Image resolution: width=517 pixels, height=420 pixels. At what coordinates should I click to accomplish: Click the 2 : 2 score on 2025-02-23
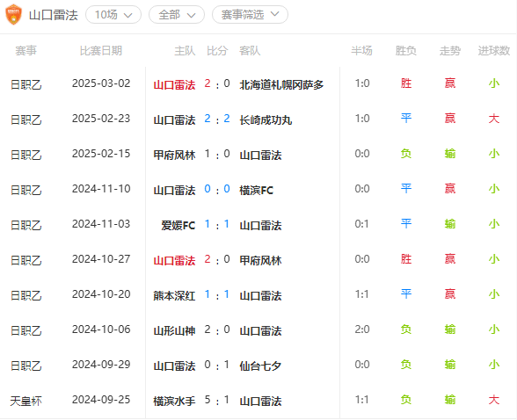point(217,119)
